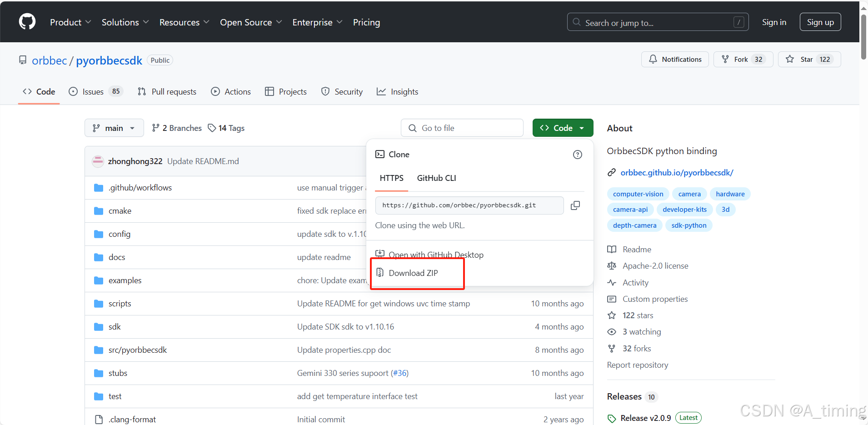Image resolution: width=868 pixels, height=425 pixels.
Task: Open the cmake folder
Action: click(x=120, y=211)
